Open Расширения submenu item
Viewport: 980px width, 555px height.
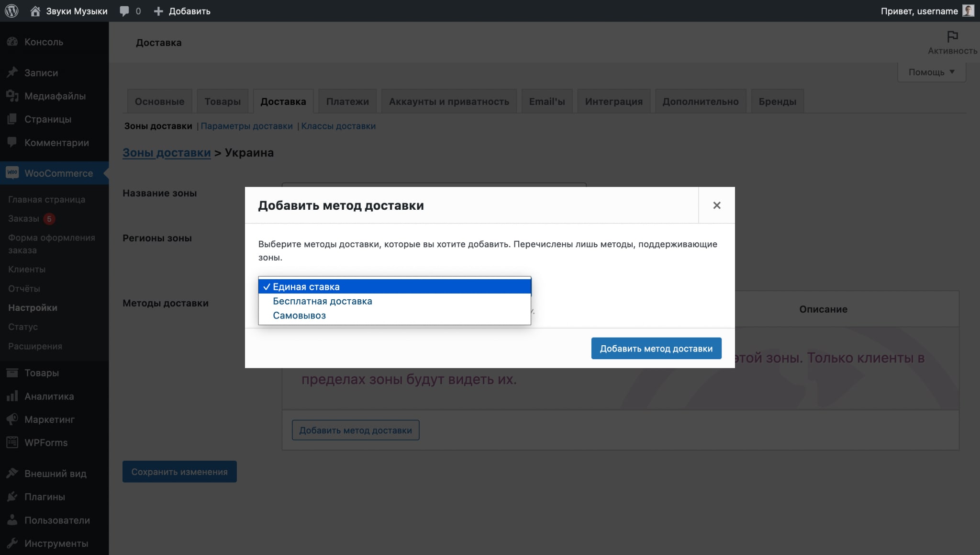point(35,346)
